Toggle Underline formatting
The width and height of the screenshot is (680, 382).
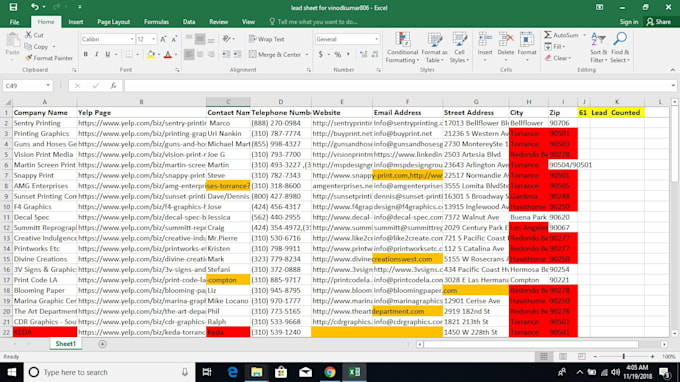point(108,55)
